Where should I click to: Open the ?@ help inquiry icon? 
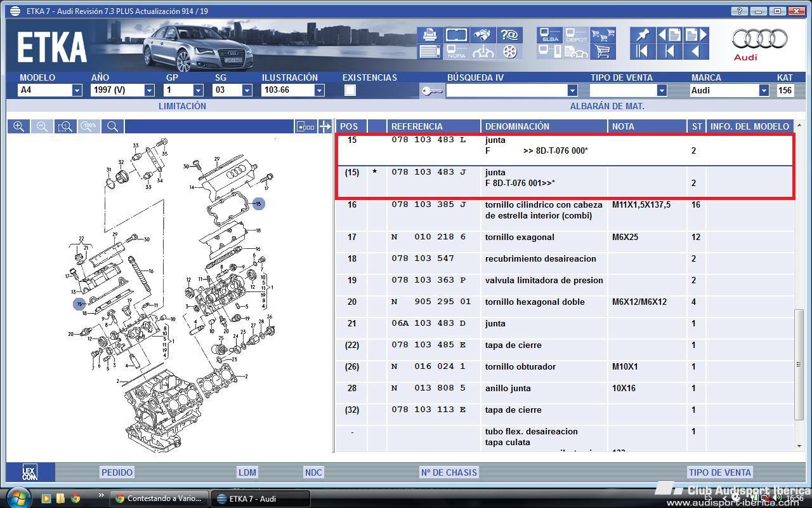point(509,34)
